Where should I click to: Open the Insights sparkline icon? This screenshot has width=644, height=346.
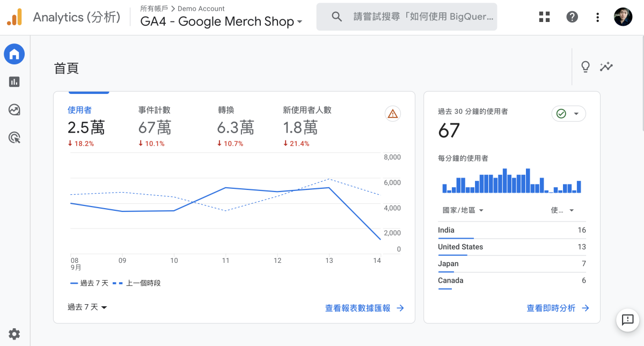pyautogui.click(x=606, y=67)
